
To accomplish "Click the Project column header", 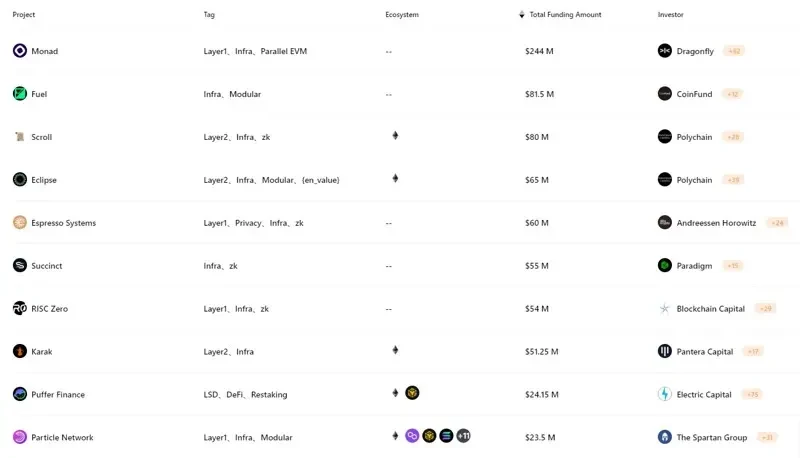I will [24, 15].
